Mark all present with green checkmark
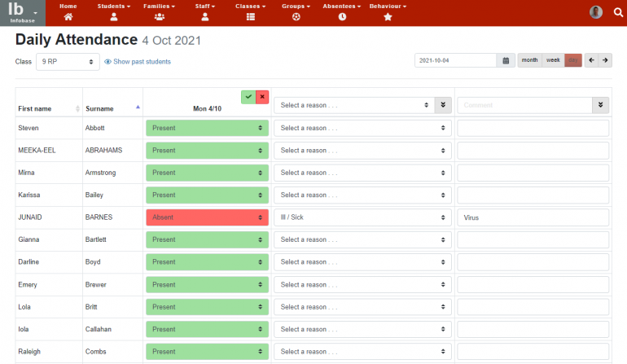The height and width of the screenshot is (364, 627). point(248,97)
